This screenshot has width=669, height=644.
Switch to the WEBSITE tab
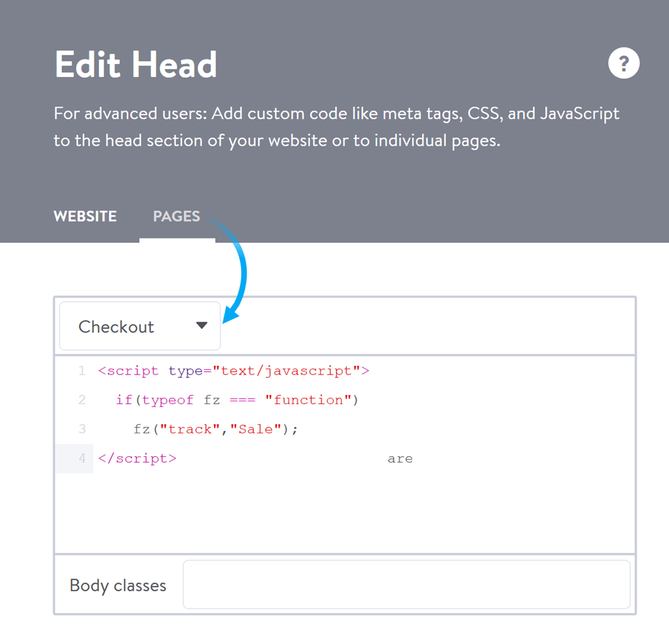coord(85,217)
